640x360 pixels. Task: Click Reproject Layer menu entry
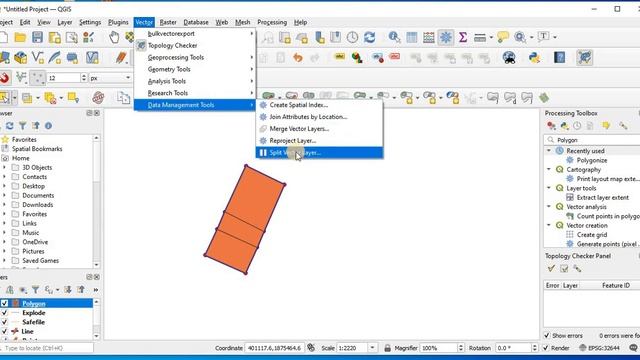click(x=319, y=140)
